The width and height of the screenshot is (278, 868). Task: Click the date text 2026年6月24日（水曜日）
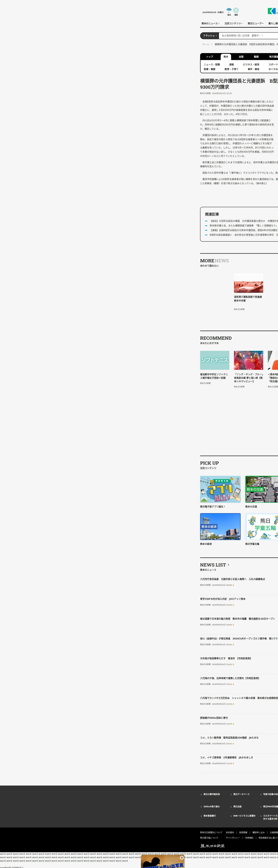point(213,12)
